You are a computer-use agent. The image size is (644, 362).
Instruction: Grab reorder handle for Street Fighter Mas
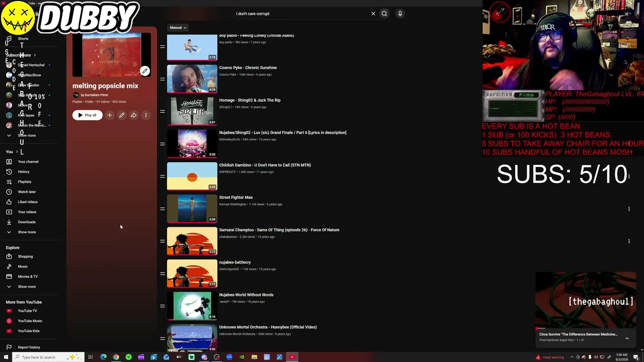tap(163, 209)
